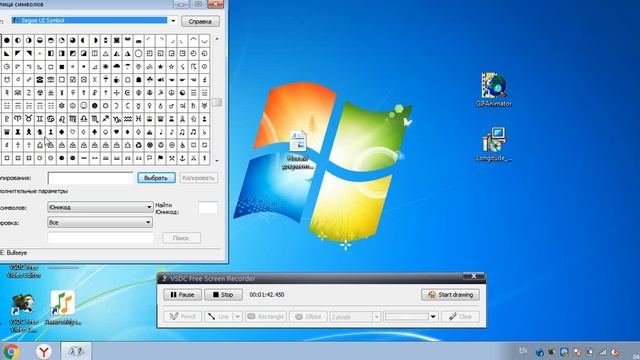The image size is (640, 360).
Task: Open the Line tool dropdown arrow
Action: (237, 316)
